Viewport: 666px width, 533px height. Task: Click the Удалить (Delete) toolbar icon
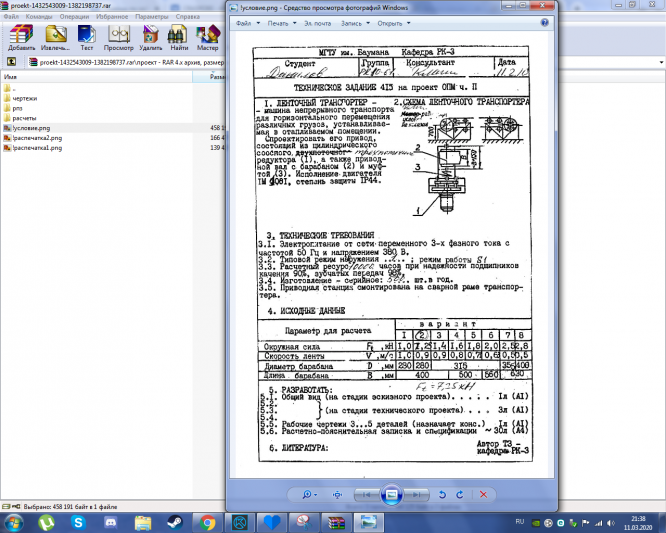(x=150, y=38)
